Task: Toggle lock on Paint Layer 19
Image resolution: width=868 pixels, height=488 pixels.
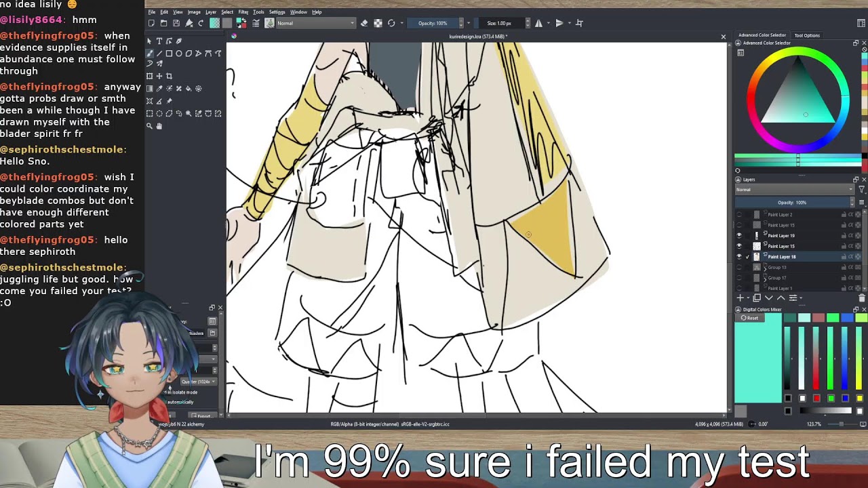Action: pyautogui.click(x=844, y=236)
